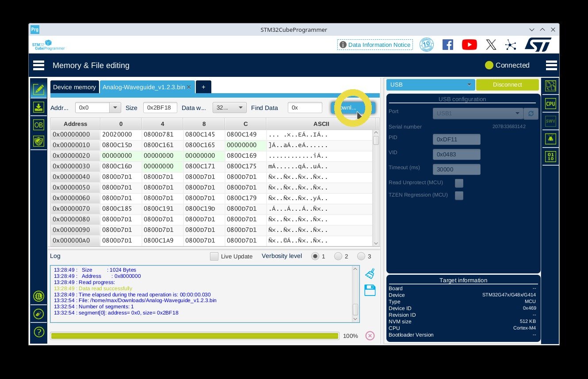Tick the Read Unprotect (MCU) checkbox
The width and height of the screenshot is (588, 379).
(459, 183)
